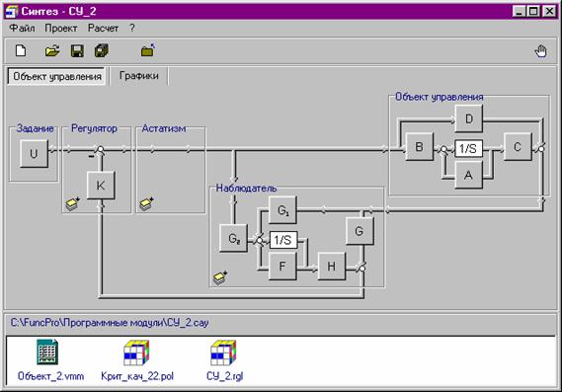Open the Расчет menu
Image resolution: width=562 pixels, height=392 pixels.
click(104, 28)
